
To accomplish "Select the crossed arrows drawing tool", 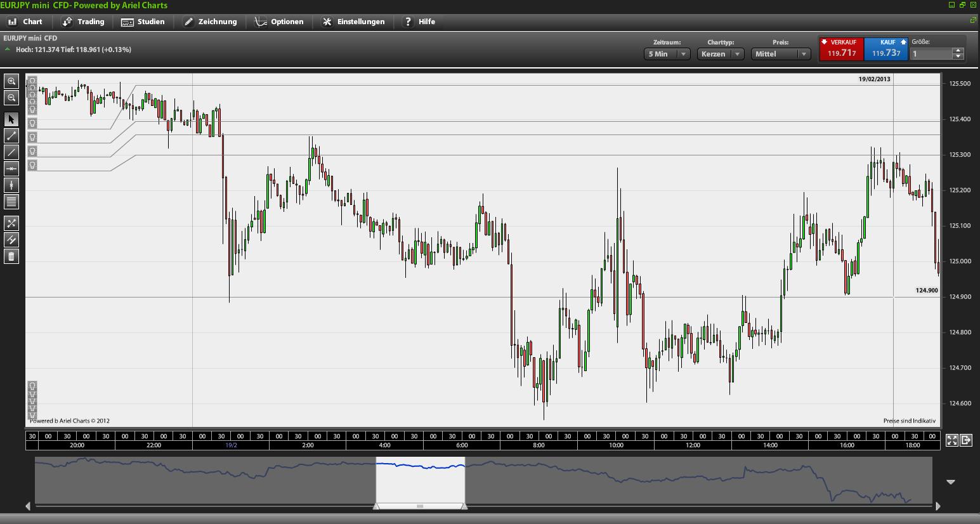I will 11,223.
